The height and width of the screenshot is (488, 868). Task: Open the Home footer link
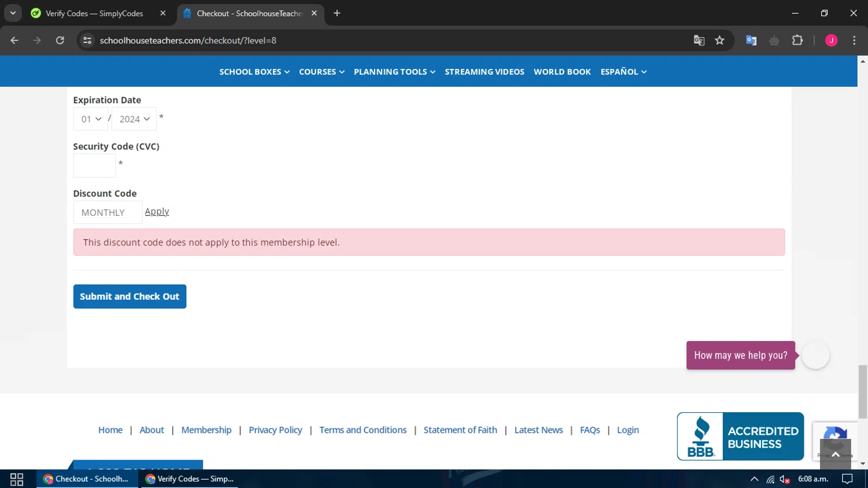click(111, 430)
